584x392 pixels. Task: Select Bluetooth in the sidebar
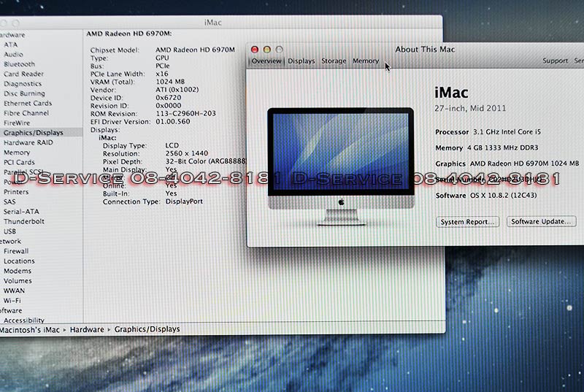[19, 64]
